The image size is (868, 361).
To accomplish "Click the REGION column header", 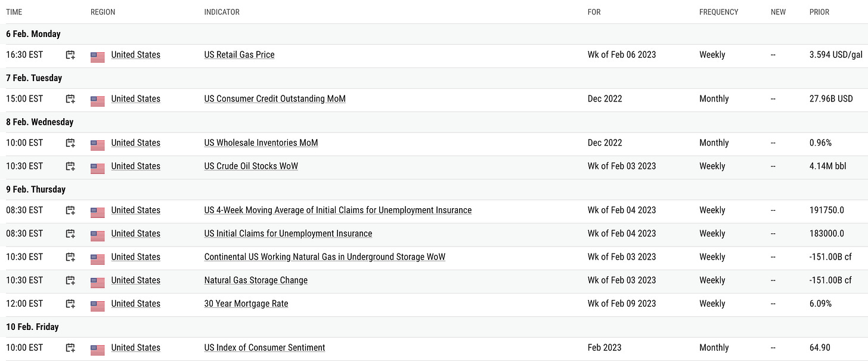I will pyautogui.click(x=103, y=12).
